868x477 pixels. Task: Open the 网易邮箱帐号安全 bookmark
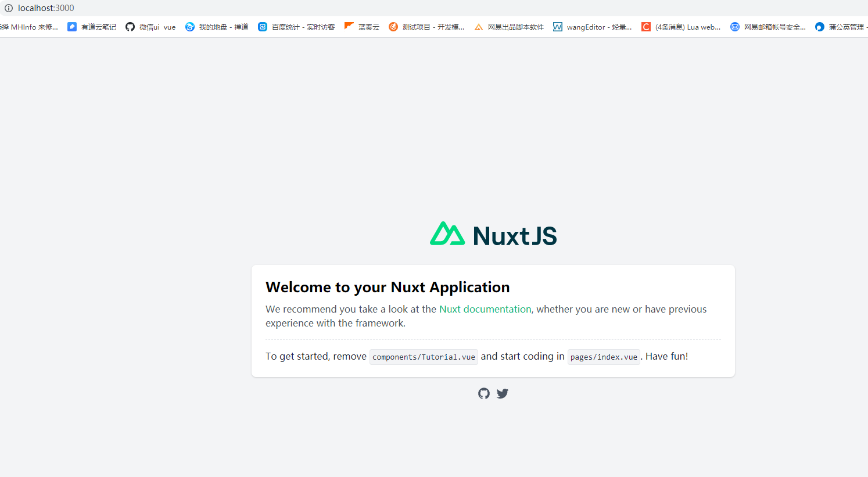tap(767, 27)
